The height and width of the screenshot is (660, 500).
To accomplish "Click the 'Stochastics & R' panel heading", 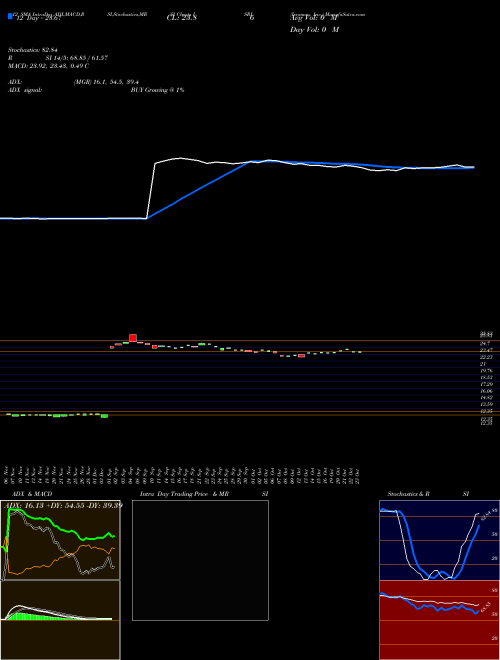I will [409, 494].
